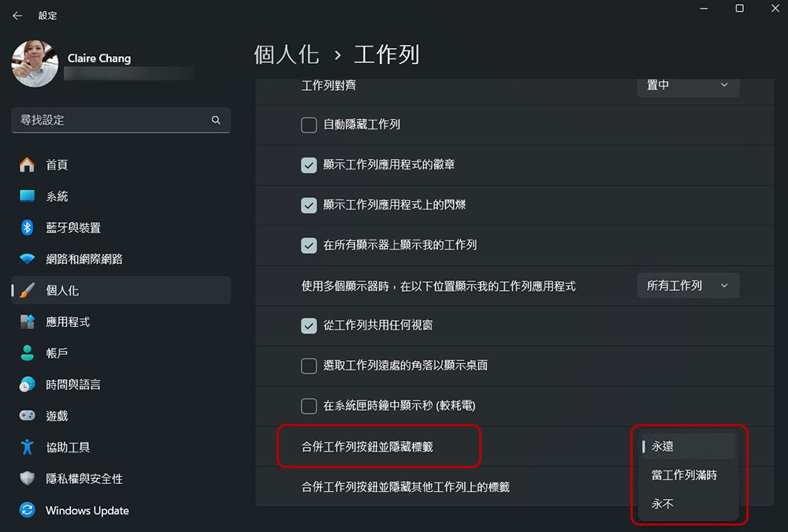Image resolution: width=788 pixels, height=532 pixels.
Task: Choose 當工作列滿時 from dropdown list
Action: click(683, 475)
